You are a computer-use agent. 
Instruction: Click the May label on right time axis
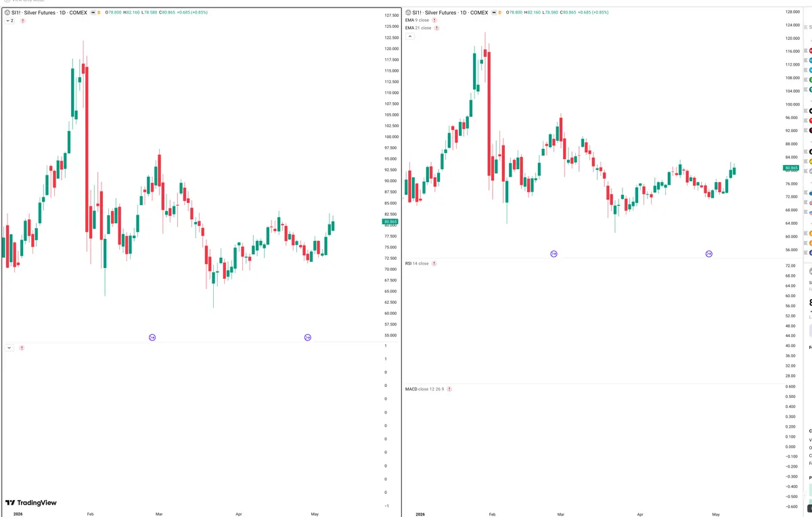tap(715, 514)
